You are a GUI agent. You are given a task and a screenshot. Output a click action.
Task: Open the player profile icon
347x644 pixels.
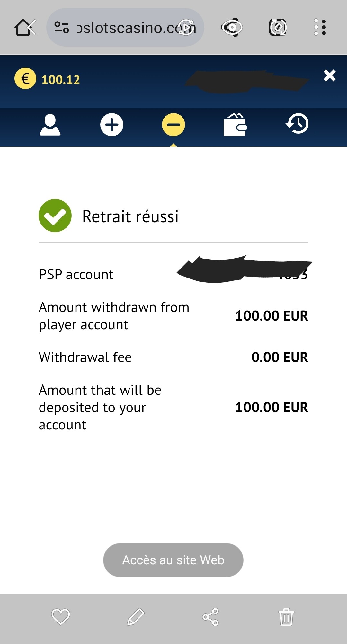tap(50, 125)
